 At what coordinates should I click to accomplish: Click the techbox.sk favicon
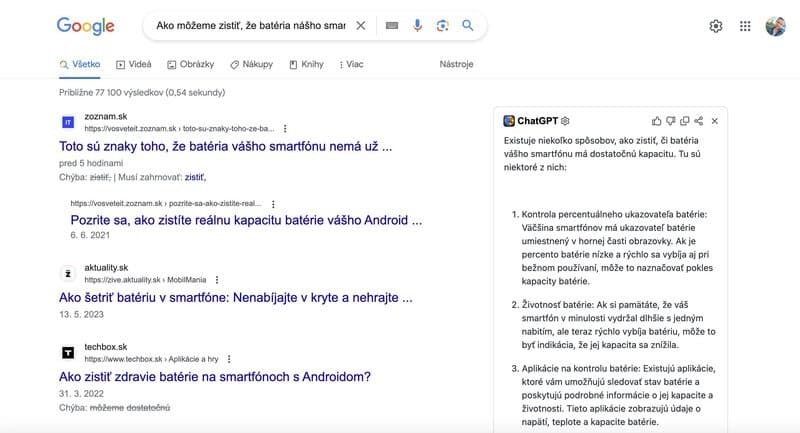(x=68, y=352)
